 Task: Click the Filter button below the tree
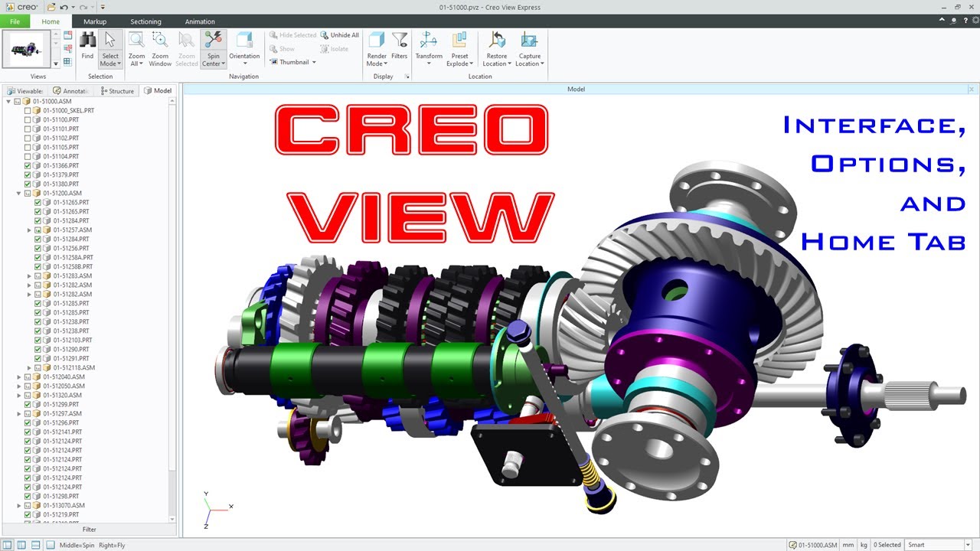[90, 529]
